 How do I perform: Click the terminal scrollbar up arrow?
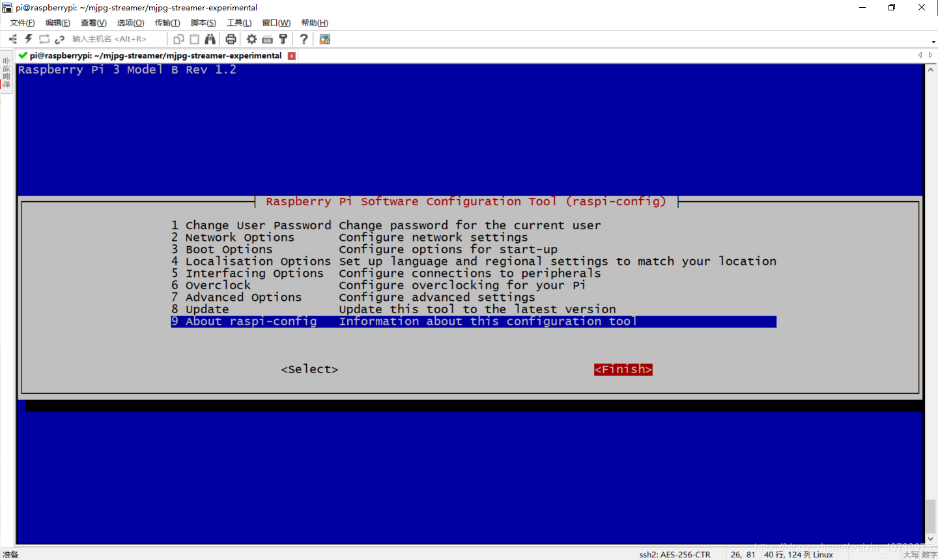click(x=931, y=69)
